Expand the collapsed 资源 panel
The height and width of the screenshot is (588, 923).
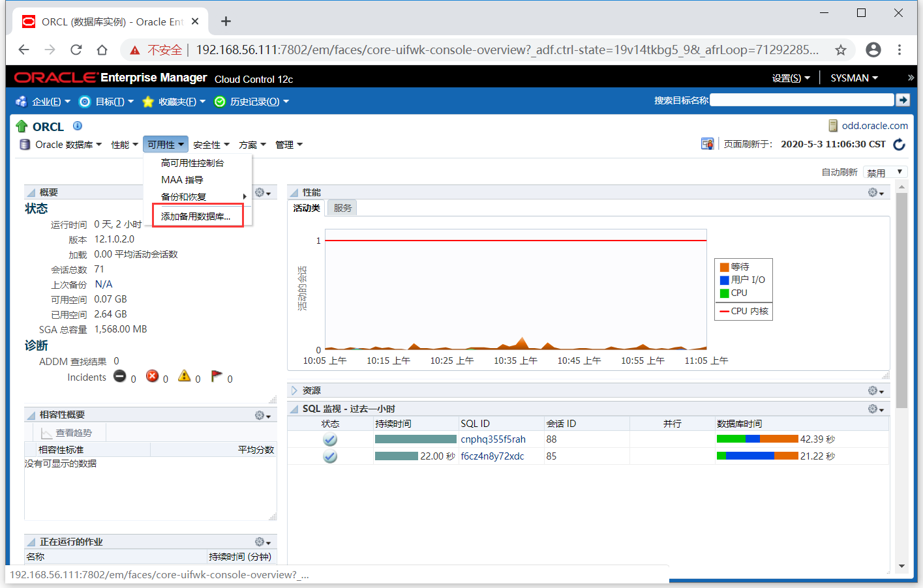tap(294, 390)
